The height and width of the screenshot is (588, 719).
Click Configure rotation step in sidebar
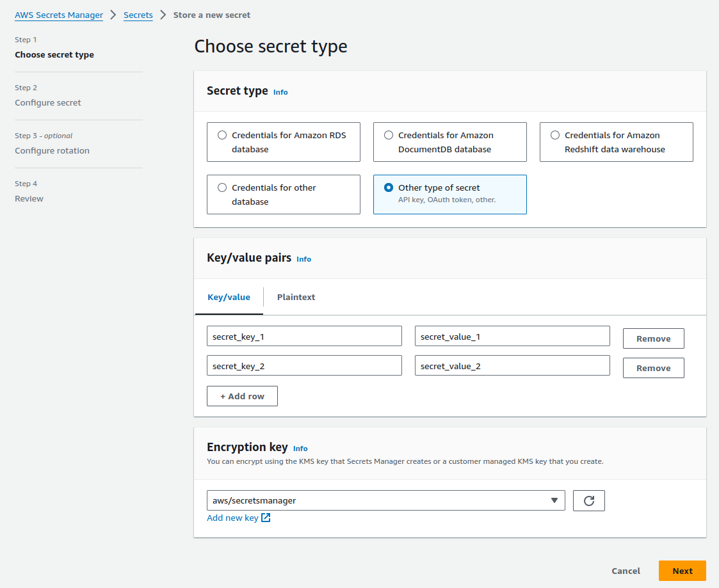[x=52, y=151]
